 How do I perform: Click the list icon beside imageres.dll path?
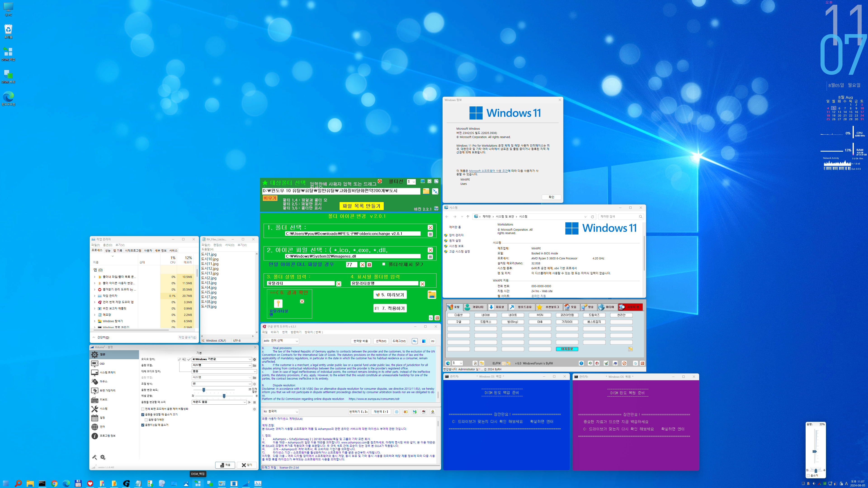click(430, 257)
